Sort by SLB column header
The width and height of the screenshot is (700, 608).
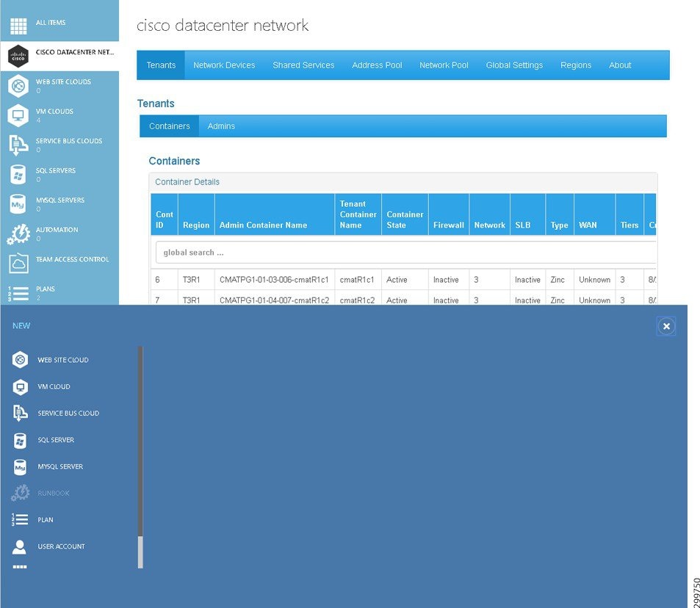[527, 214]
